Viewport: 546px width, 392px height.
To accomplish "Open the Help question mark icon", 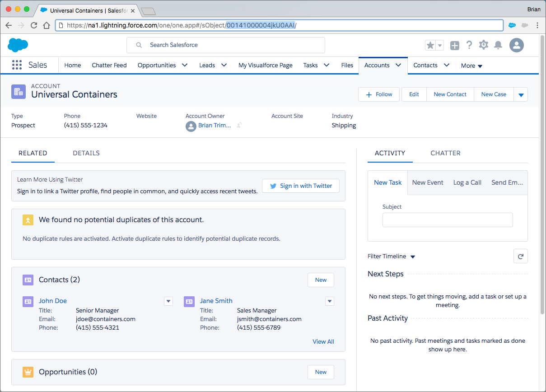I will pos(469,45).
